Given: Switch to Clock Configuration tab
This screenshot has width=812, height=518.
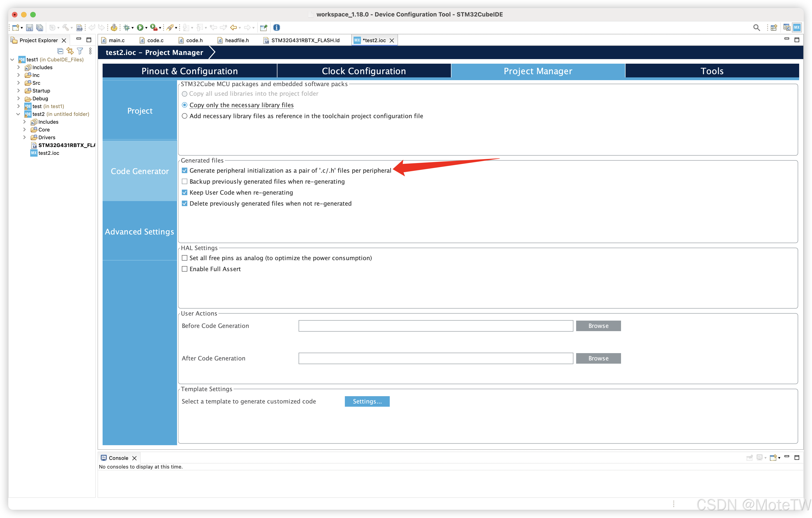Looking at the screenshot, I should point(363,71).
